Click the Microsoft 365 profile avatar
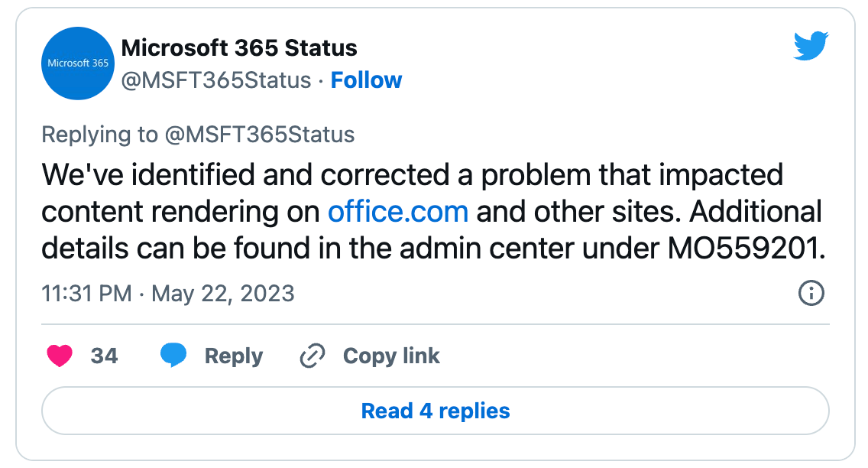This screenshot has width=868, height=468. 78,63
